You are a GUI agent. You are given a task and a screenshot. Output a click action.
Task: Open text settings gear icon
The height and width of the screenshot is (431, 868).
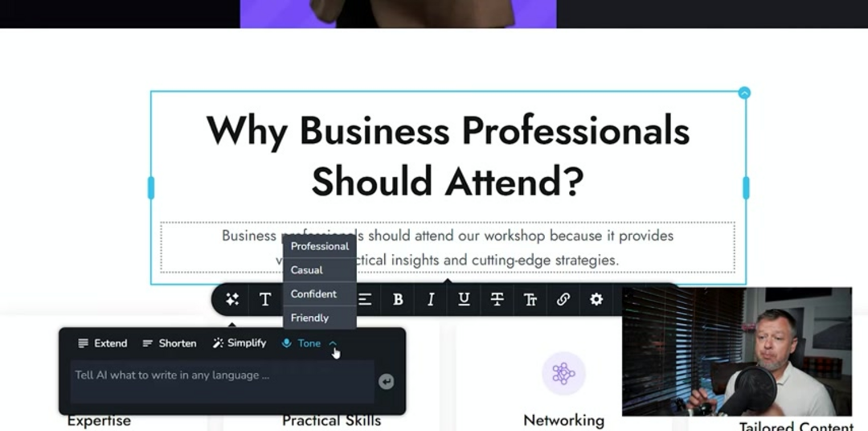tap(596, 299)
